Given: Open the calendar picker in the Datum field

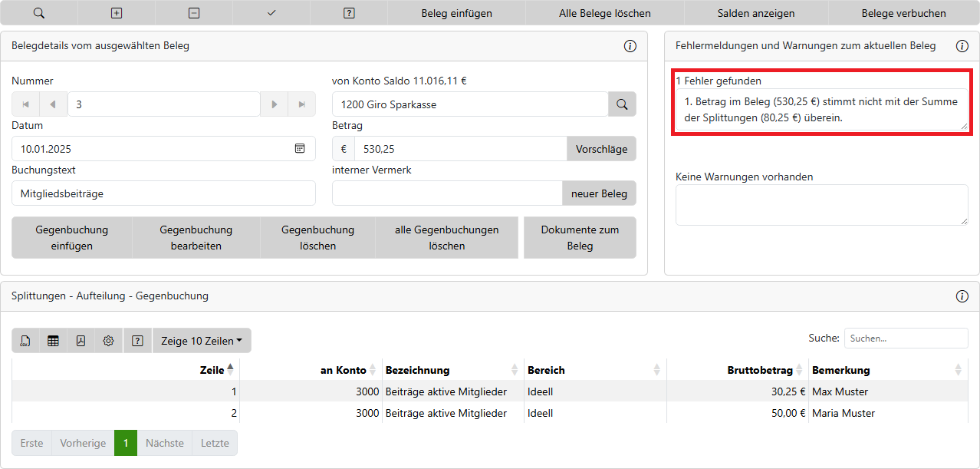Looking at the screenshot, I should (x=300, y=149).
